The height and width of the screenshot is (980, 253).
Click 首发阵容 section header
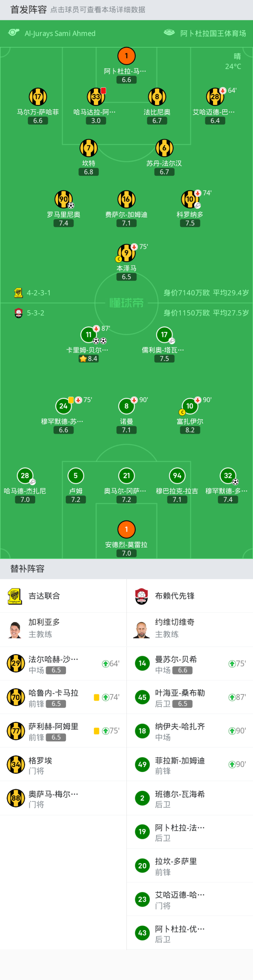(x=28, y=9)
